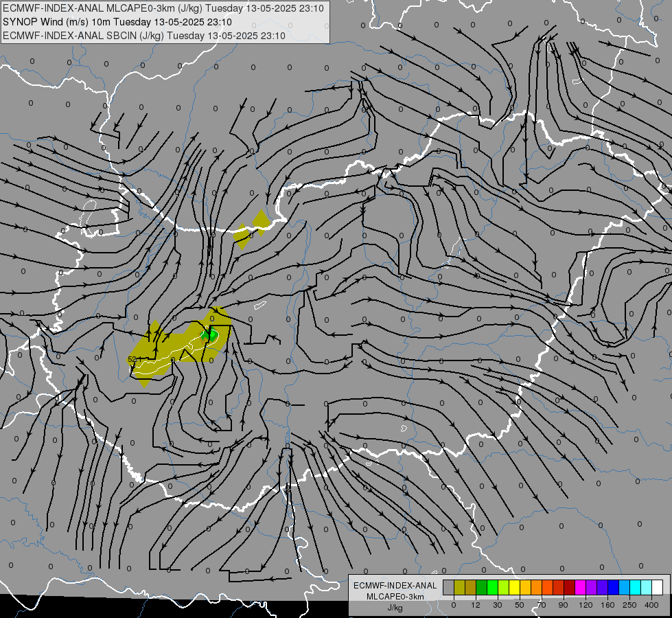Select the indigo legend swatch left of 160
Viewport: 672px width, 618px height.
pyautogui.click(x=603, y=587)
